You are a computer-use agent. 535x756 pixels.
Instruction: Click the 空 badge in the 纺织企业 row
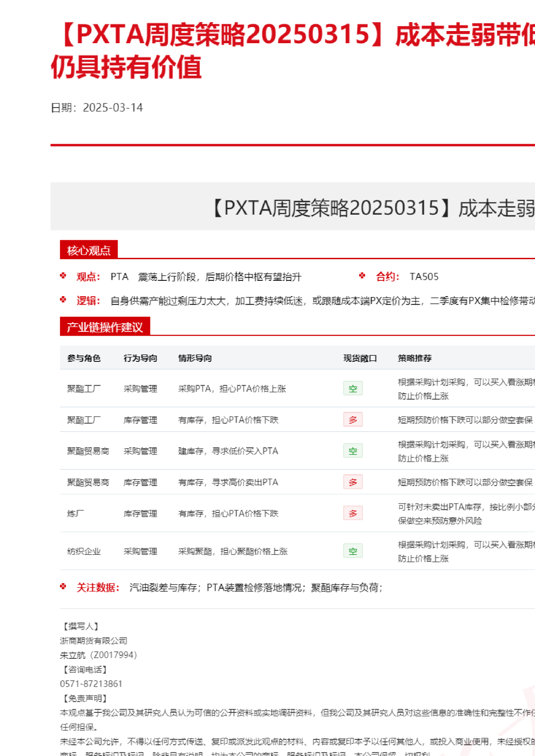pos(353,551)
